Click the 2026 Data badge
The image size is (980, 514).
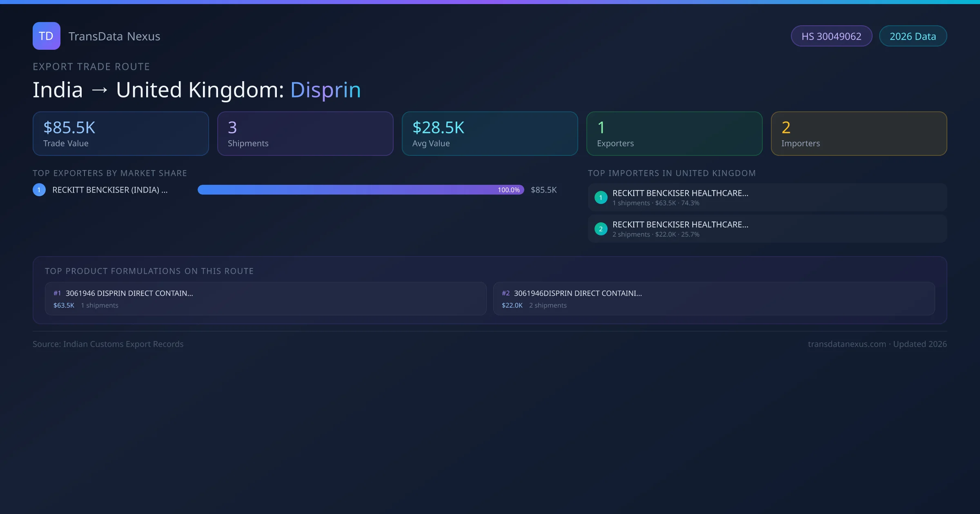pyautogui.click(x=913, y=36)
